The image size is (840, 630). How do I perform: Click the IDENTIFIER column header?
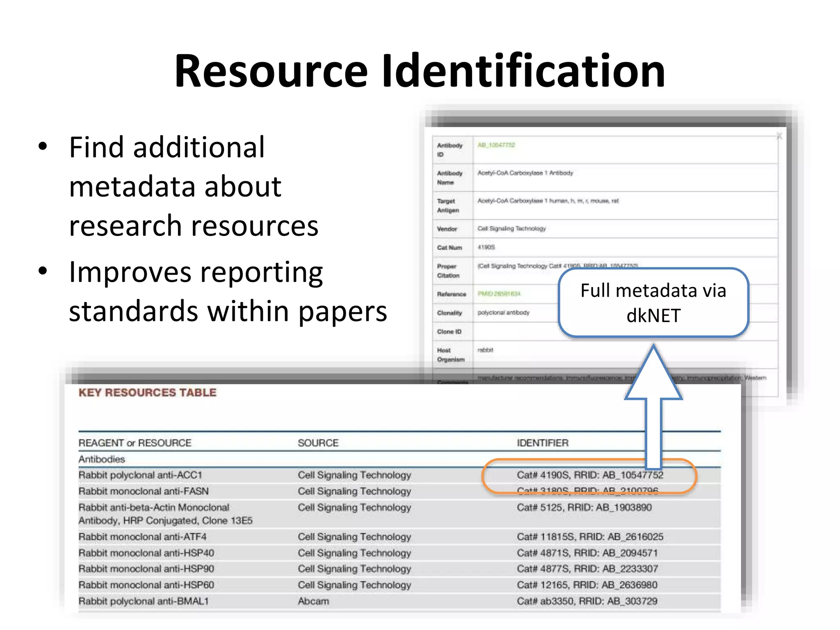click(543, 443)
